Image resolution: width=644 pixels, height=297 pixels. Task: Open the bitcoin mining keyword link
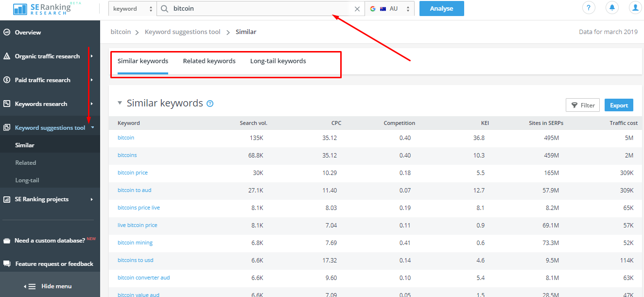pos(135,243)
